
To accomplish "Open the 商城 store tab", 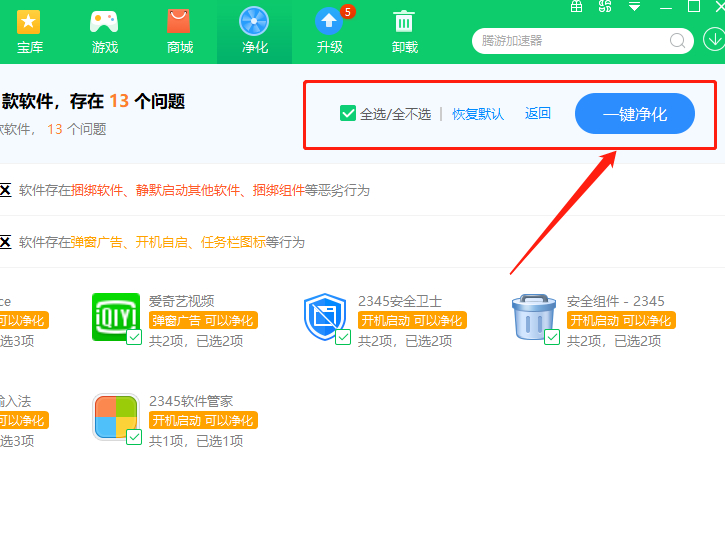I will (179, 32).
